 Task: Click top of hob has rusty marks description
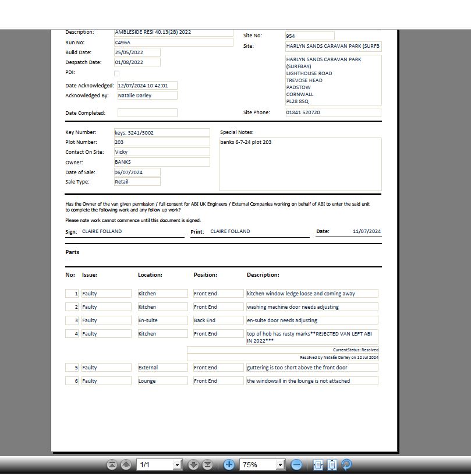tap(312, 337)
